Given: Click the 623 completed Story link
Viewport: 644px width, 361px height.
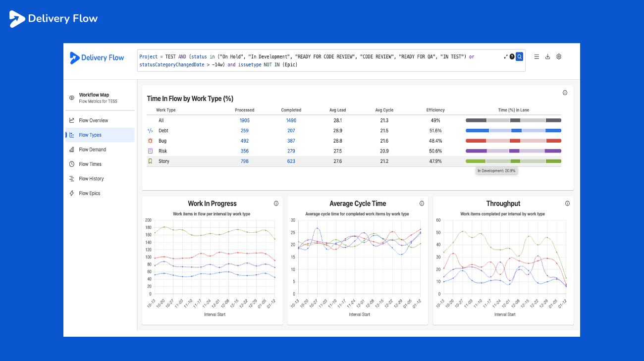Looking at the screenshot, I should pyautogui.click(x=291, y=161).
